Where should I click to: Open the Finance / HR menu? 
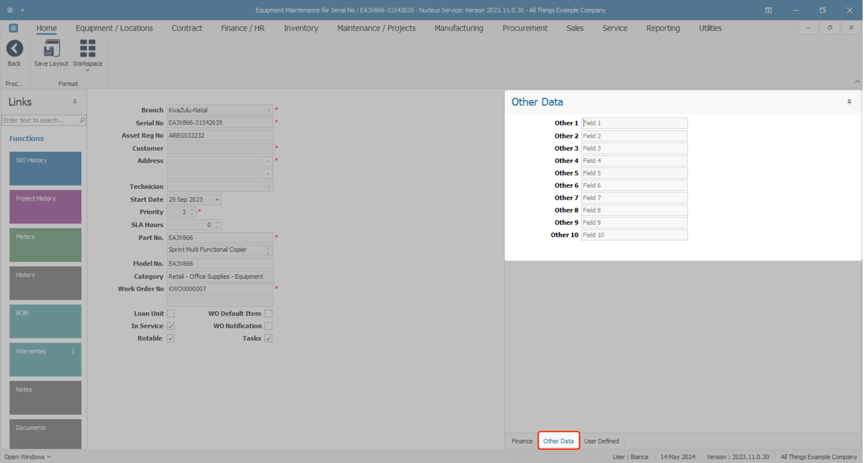(x=243, y=28)
